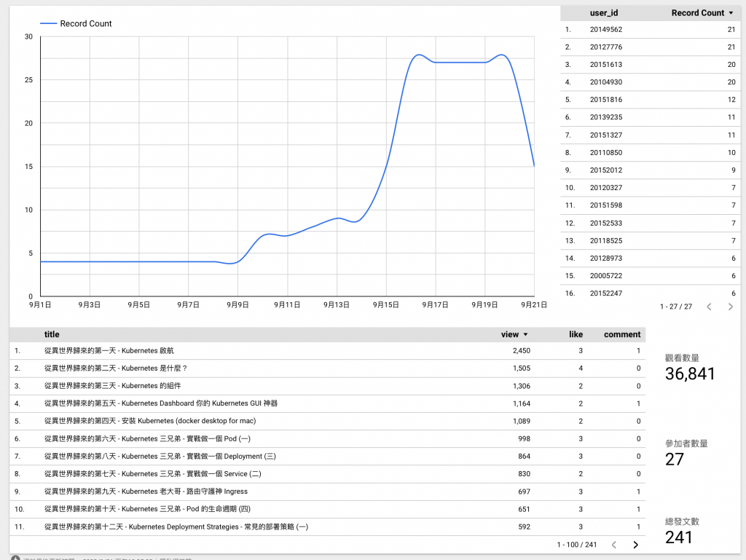Select title row 第三天 - Kubernetes 的組件
The image size is (746, 560).
(327, 386)
